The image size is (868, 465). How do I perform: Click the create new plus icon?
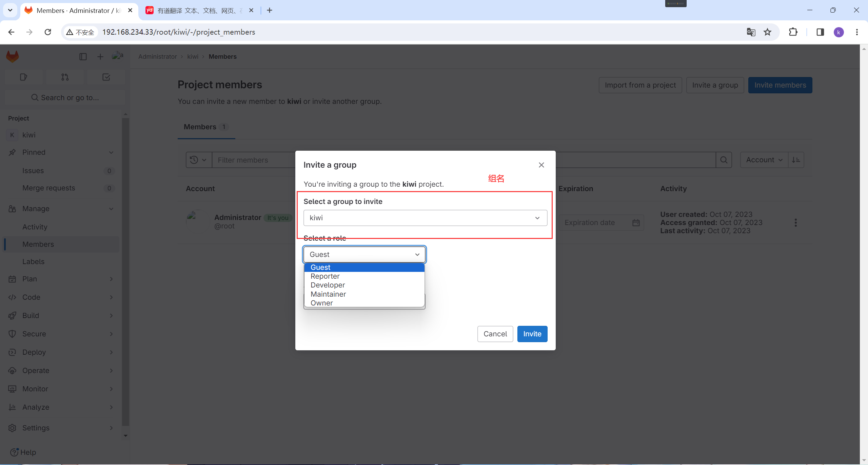(100, 57)
